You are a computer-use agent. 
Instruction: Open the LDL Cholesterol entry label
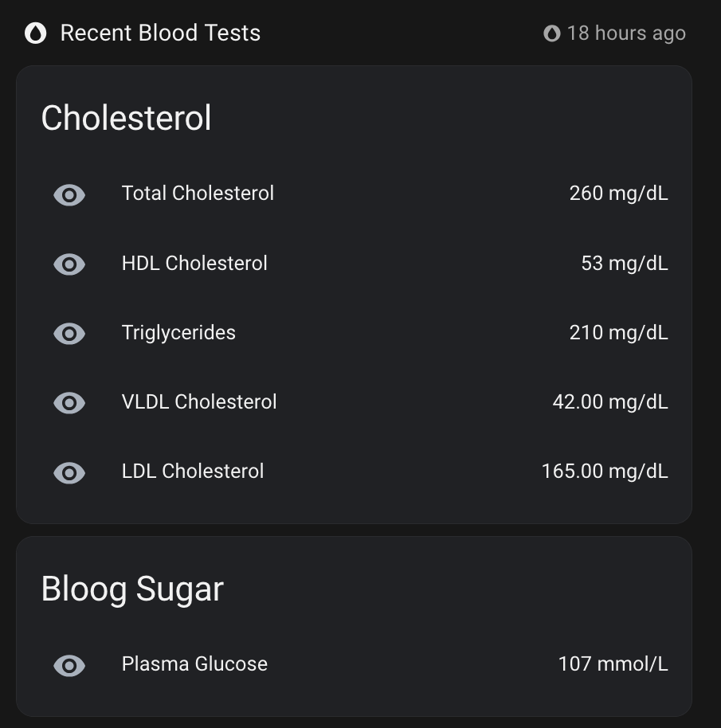[x=193, y=472]
